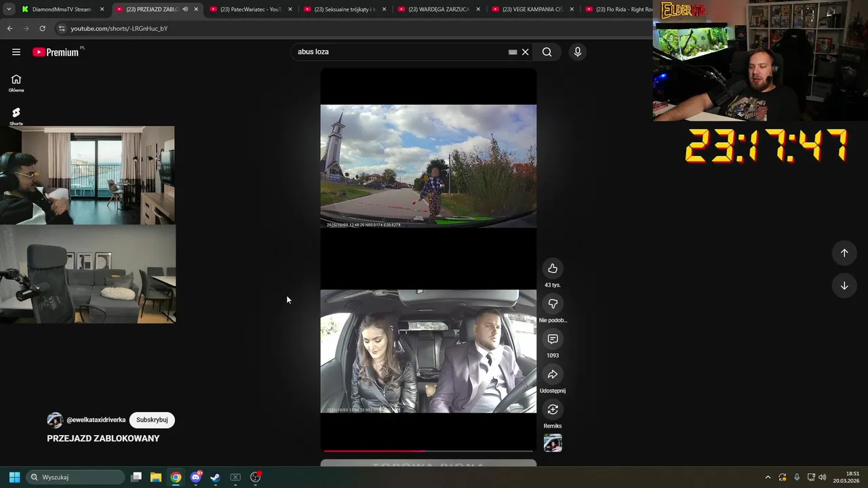Create a Remiks of this short

point(553,409)
